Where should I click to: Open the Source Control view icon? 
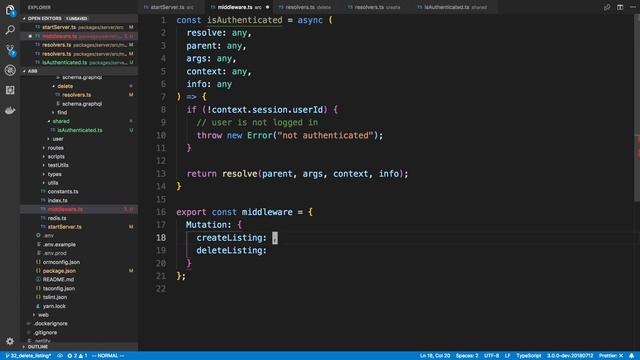[10, 50]
